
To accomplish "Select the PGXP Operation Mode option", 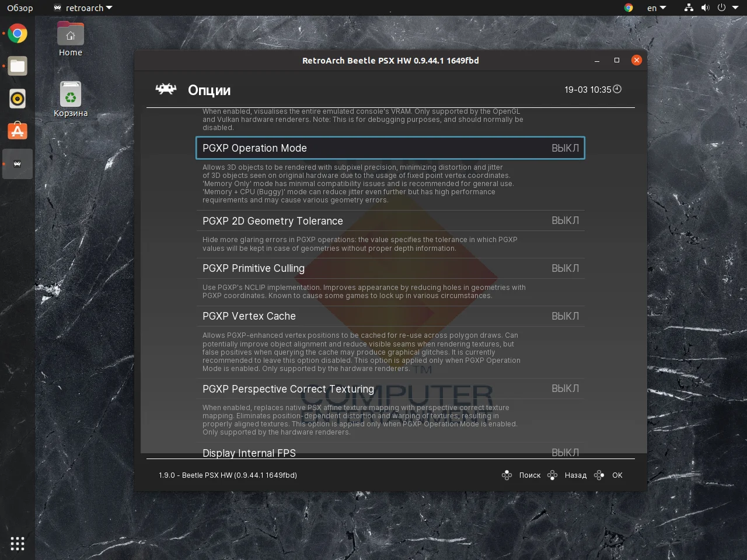I will [390, 148].
